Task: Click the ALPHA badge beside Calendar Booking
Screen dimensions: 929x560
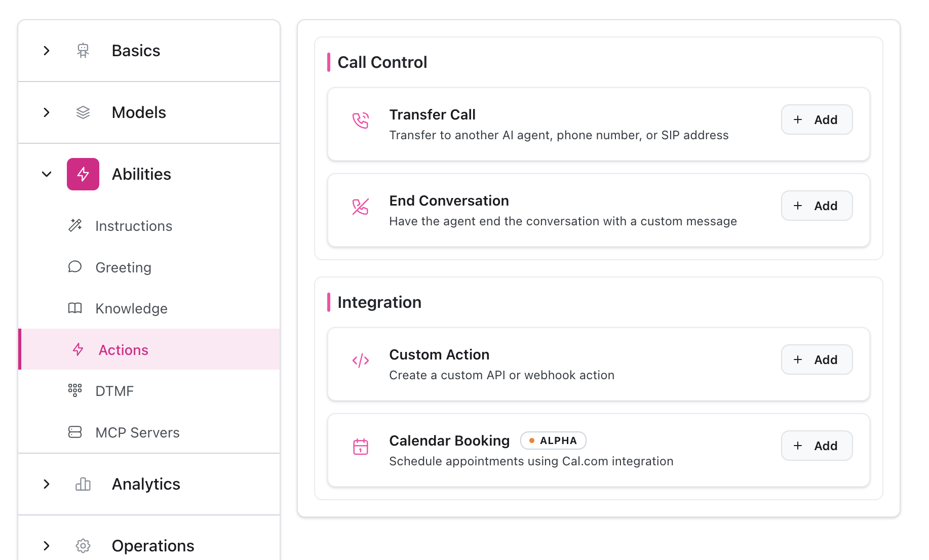Action: [x=553, y=441]
